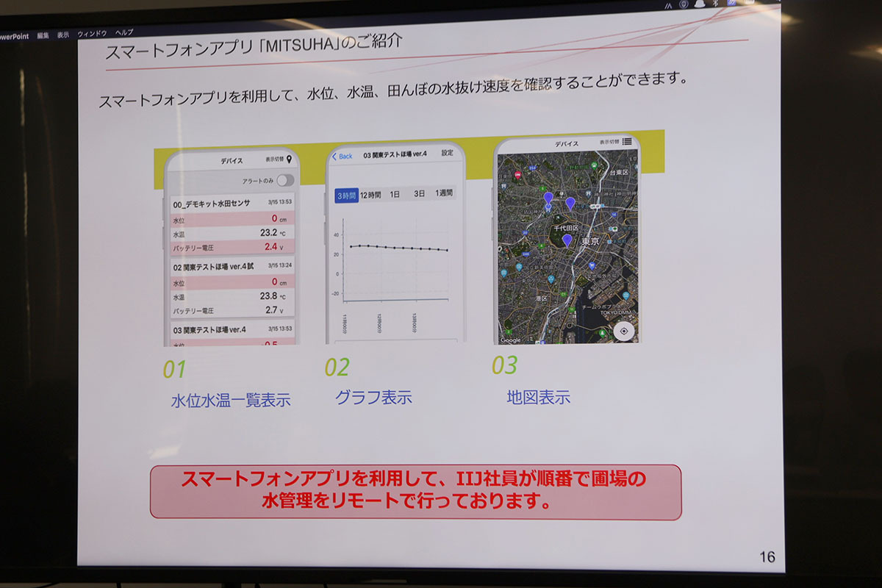Click the 03 関東テストほ場 ver.4 graph title

click(395, 154)
